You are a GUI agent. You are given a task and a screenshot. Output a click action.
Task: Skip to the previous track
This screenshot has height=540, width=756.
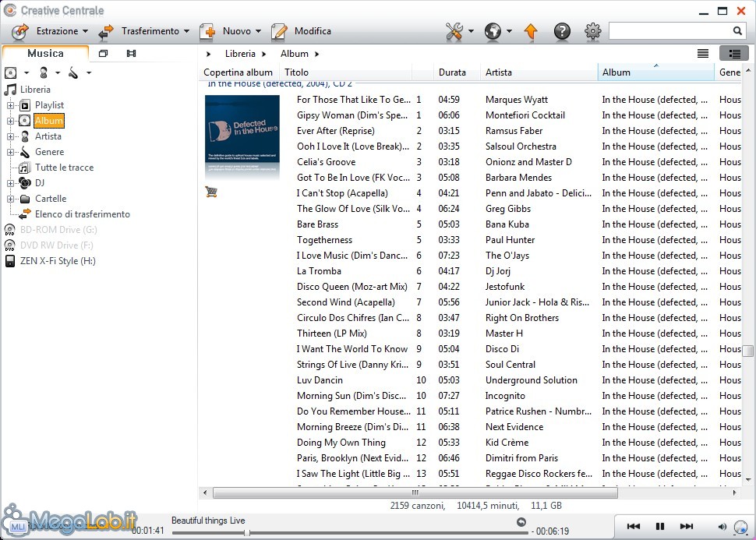tap(633, 526)
